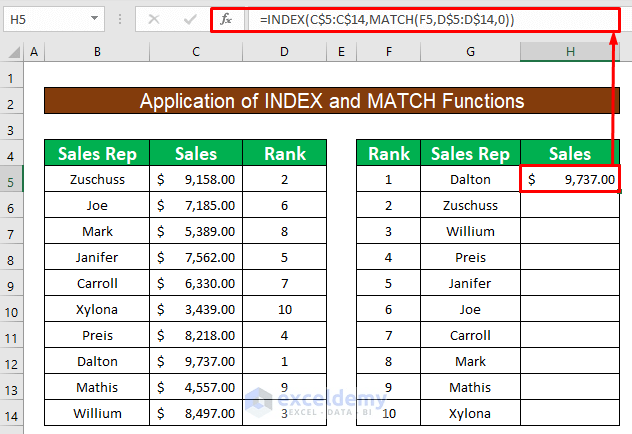
Task: Select column F header
Action: click(x=389, y=52)
